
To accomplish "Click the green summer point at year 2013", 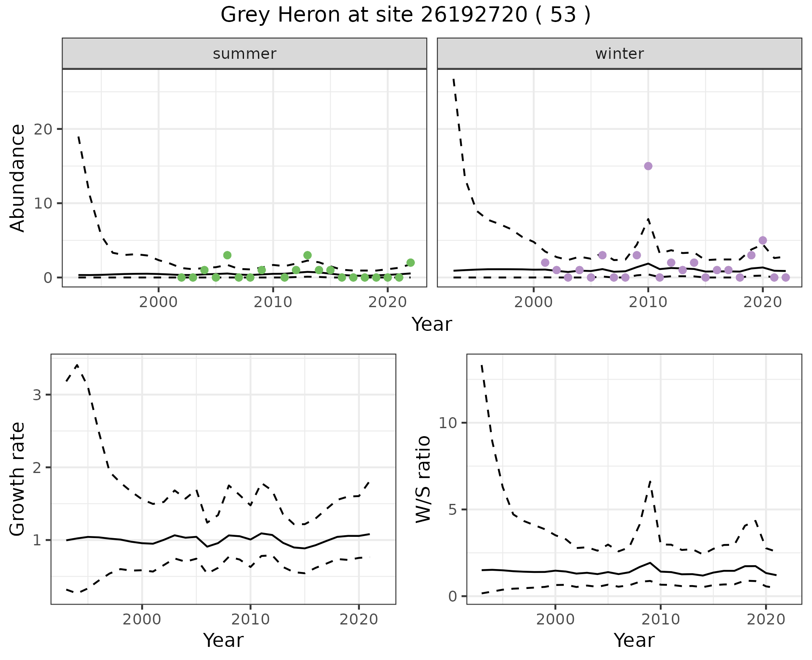I will coord(307,255).
